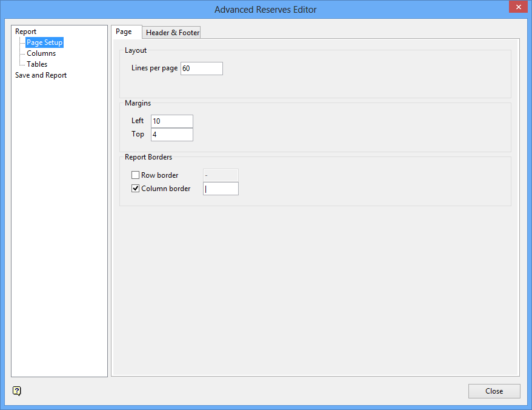Click the Report Borders group heading
This screenshot has width=532, height=410.
[148, 157]
